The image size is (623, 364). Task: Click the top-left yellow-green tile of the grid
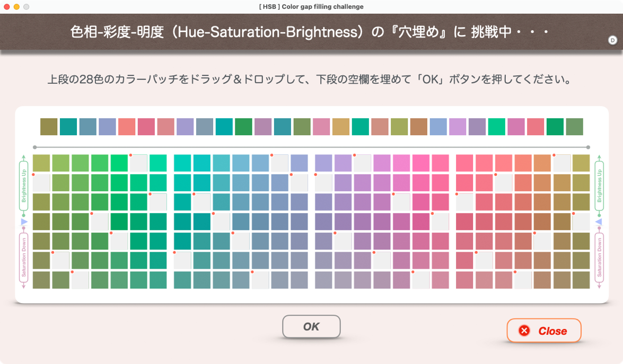pyautogui.click(x=41, y=163)
